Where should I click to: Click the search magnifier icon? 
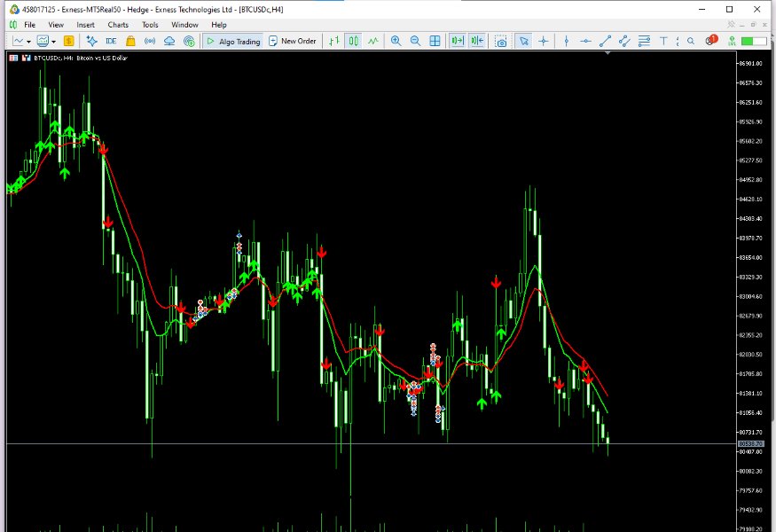tap(691, 41)
